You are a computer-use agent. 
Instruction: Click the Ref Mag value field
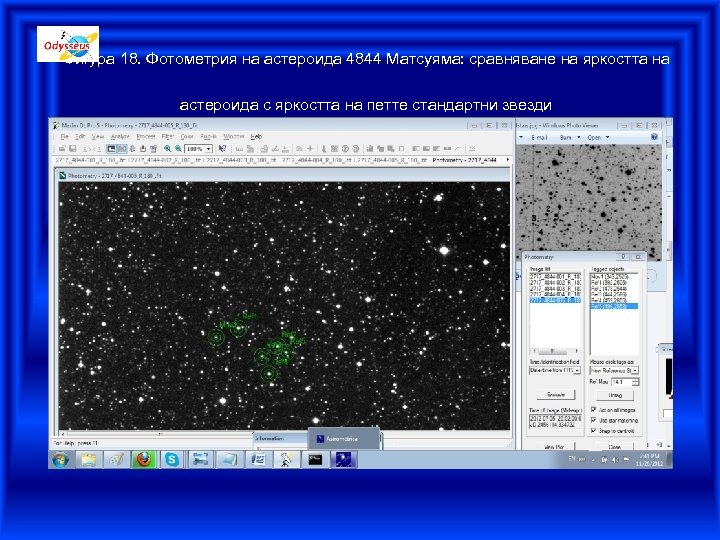click(x=622, y=382)
